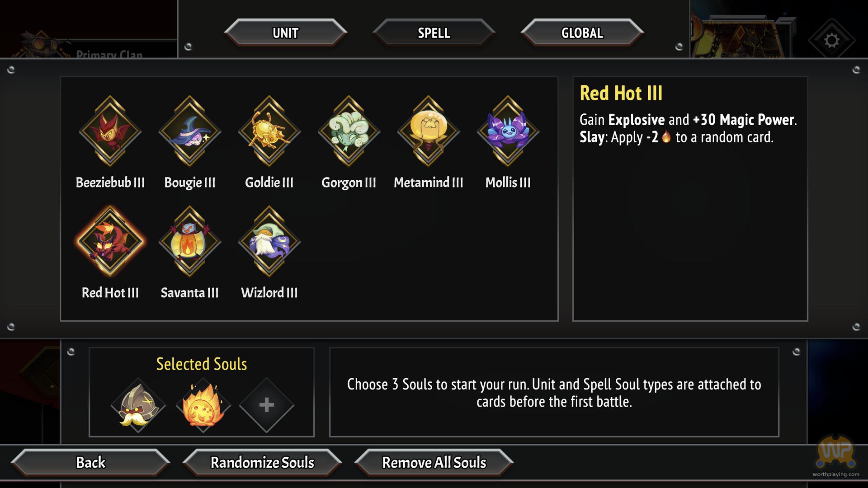Image resolution: width=868 pixels, height=488 pixels.
Task: Open the GLOBAL souls tab
Action: pyautogui.click(x=582, y=33)
